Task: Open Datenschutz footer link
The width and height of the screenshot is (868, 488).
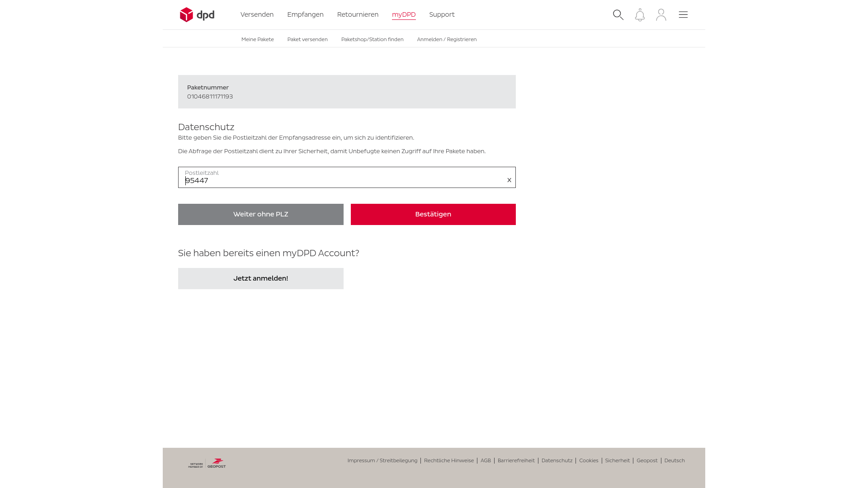Action: click(x=557, y=460)
